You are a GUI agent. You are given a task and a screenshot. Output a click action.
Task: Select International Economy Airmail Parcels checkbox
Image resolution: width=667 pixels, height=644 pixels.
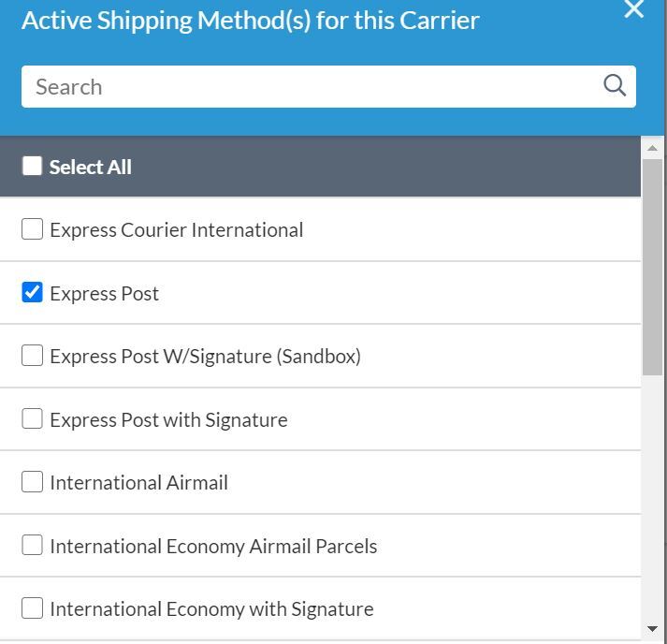point(33,546)
